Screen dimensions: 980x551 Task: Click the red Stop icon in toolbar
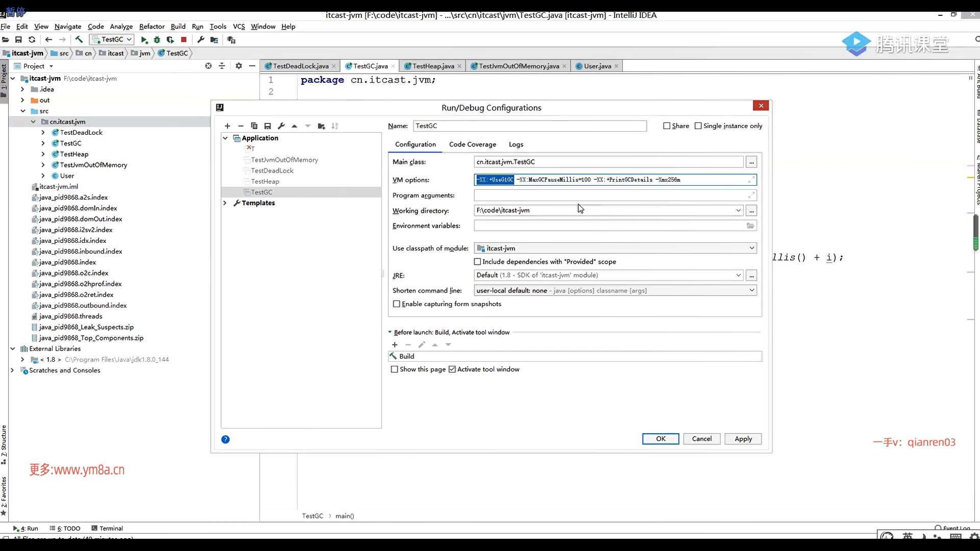click(x=184, y=40)
